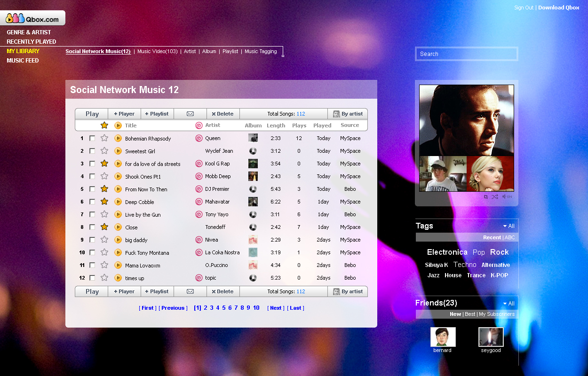This screenshot has height=376, width=588.
Task: Star the song Mama Lovaoxm
Action: point(104,265)
